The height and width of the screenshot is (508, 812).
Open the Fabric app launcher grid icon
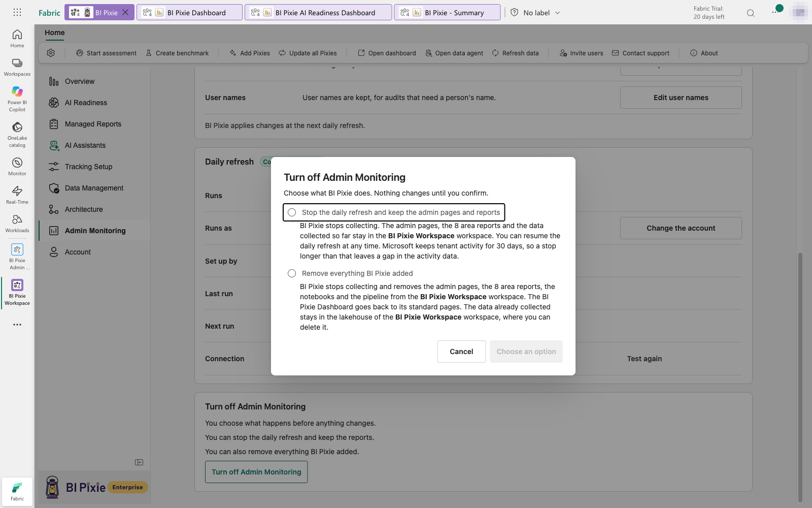(17, 12)
